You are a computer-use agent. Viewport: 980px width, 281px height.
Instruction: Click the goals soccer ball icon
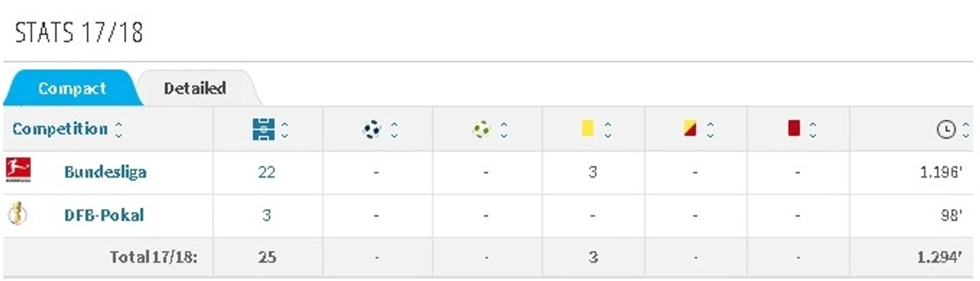pyautogui.click(x=372, y=129)
